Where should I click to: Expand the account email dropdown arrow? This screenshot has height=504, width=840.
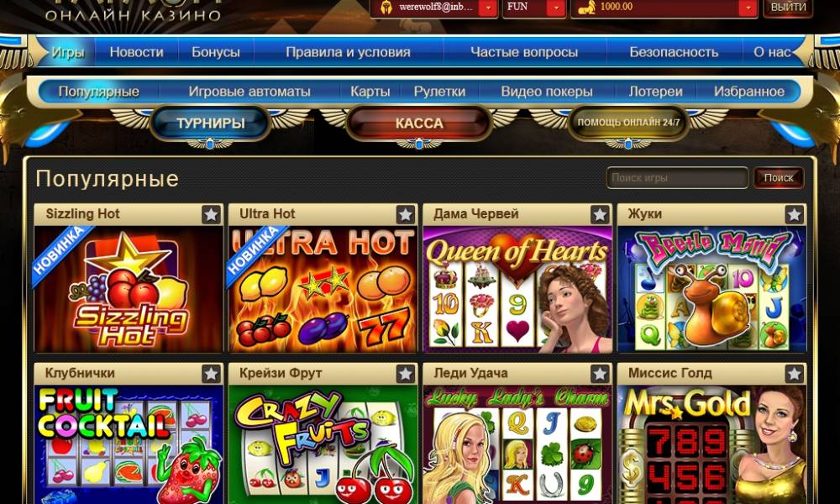tap(488, 8)
